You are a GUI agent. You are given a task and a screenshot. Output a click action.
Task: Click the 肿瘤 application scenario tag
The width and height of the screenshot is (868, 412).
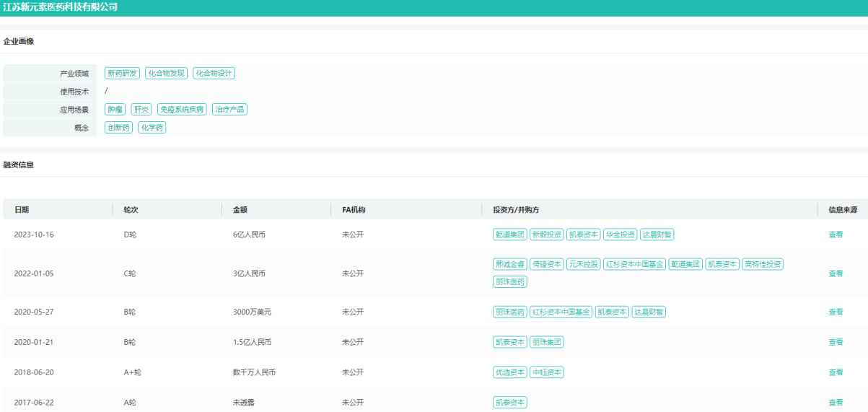(x=115, y=110)
